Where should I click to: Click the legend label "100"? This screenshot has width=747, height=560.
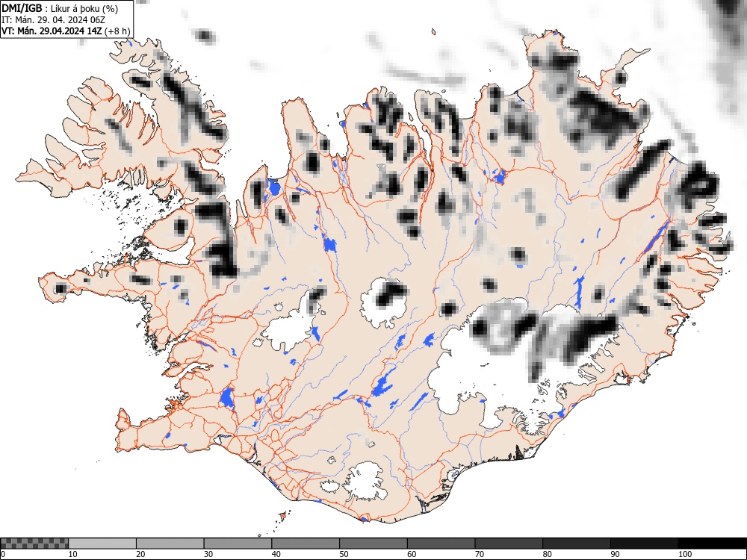tap(684, 554)
